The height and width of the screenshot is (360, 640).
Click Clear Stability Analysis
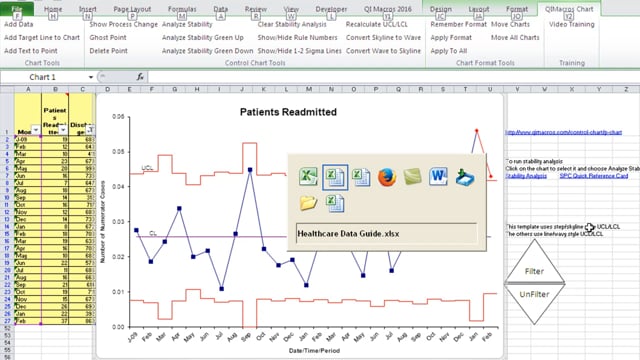tap(292, 24)
